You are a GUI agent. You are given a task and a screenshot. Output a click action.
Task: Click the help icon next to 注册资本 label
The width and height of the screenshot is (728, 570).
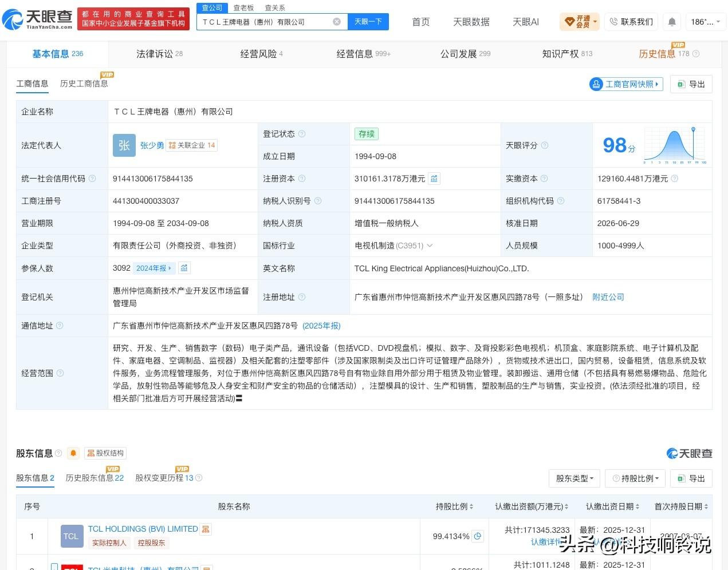click(x=302, y=179)
